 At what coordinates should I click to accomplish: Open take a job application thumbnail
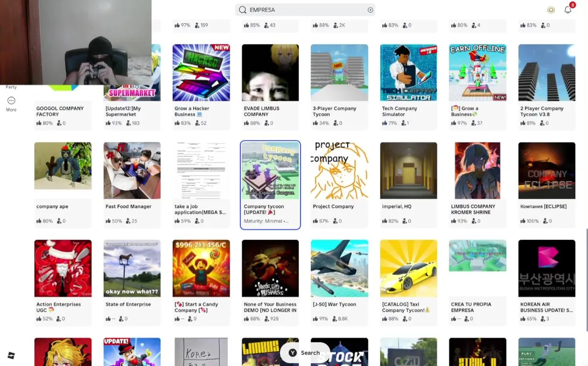201,171
